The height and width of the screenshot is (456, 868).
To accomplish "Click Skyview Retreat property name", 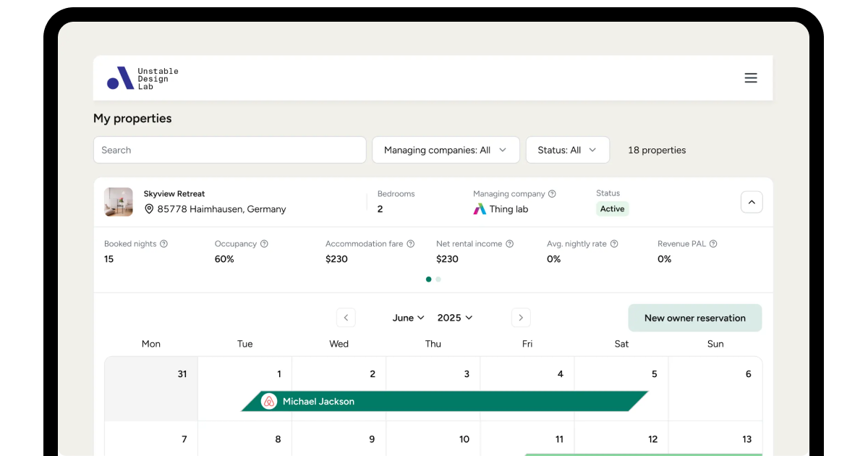I will point(174,194).
